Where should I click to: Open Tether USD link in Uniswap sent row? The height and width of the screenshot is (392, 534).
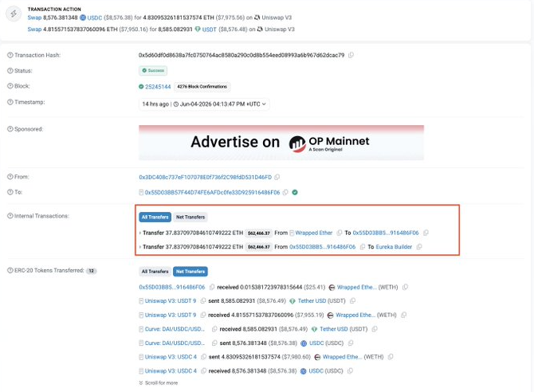[312, 301]
